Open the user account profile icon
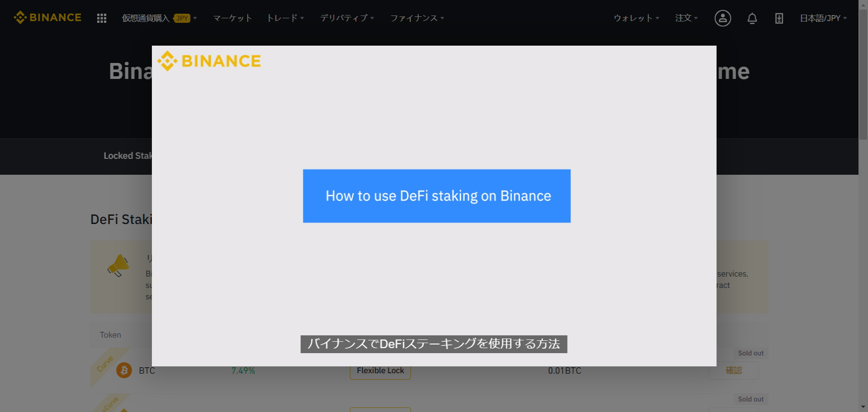 pyautogui.click(x=722, y=18)
